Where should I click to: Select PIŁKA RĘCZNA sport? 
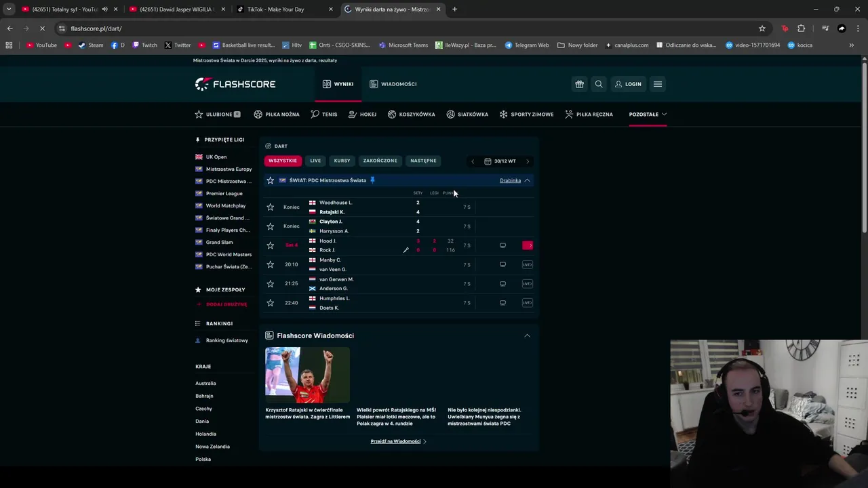(589, 115)
